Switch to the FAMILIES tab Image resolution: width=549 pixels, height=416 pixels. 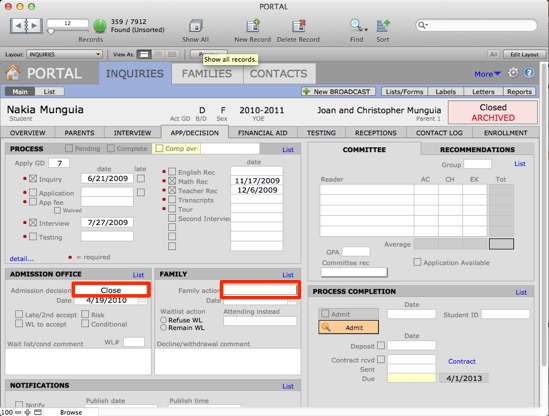pyautogui.click(x=207, y=74)
